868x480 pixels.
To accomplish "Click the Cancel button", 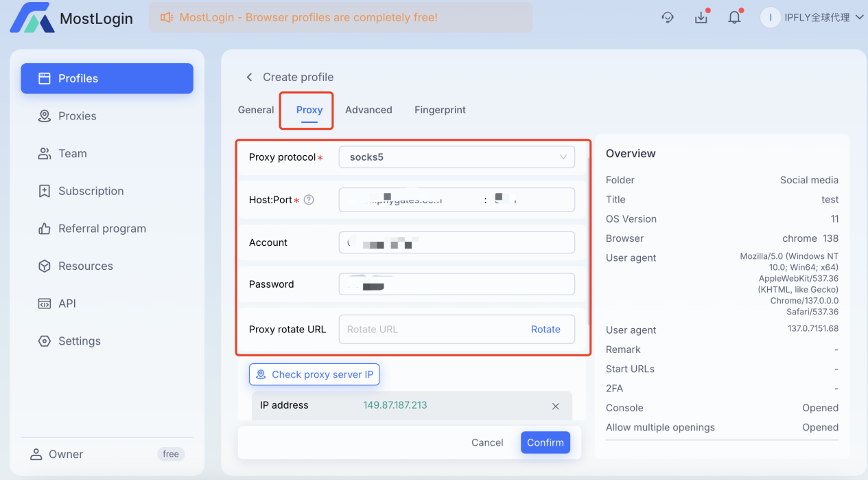I will point(487,443).
